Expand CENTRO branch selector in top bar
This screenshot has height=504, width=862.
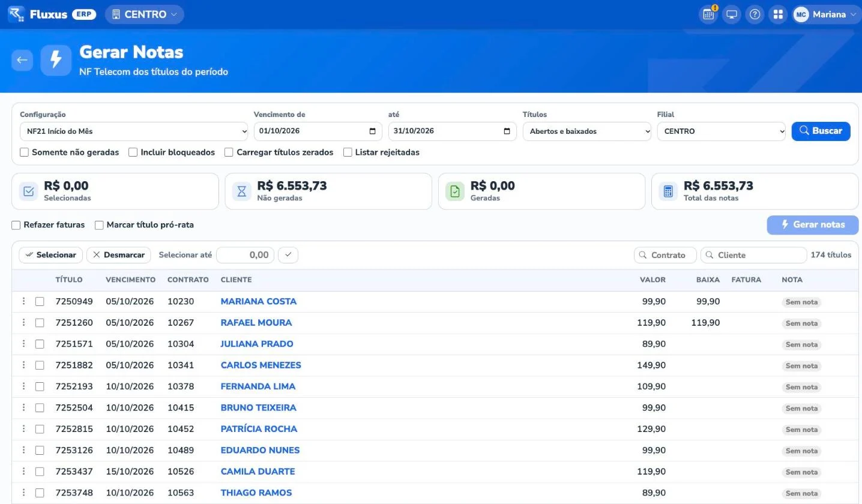click(145, 14)
